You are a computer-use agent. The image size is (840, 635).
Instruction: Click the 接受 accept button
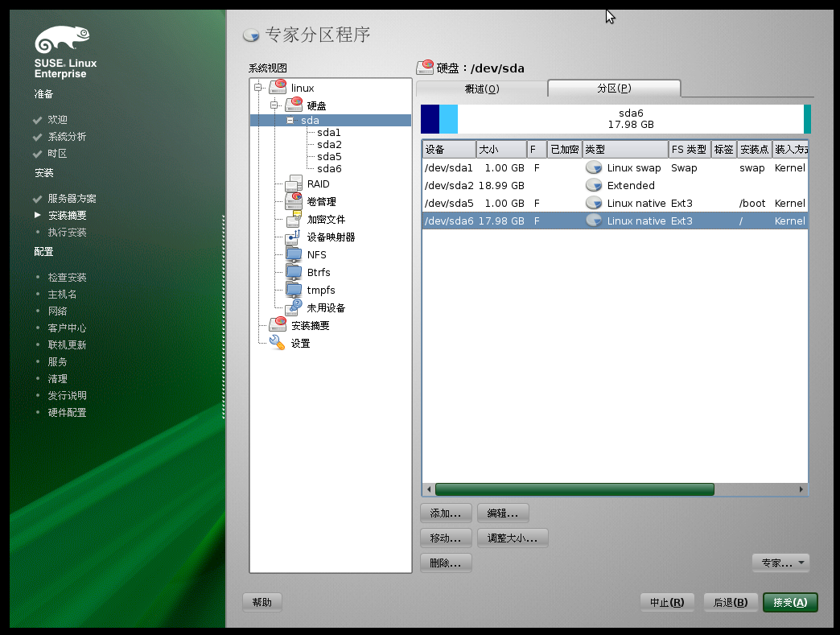click(x=789, y=602)
